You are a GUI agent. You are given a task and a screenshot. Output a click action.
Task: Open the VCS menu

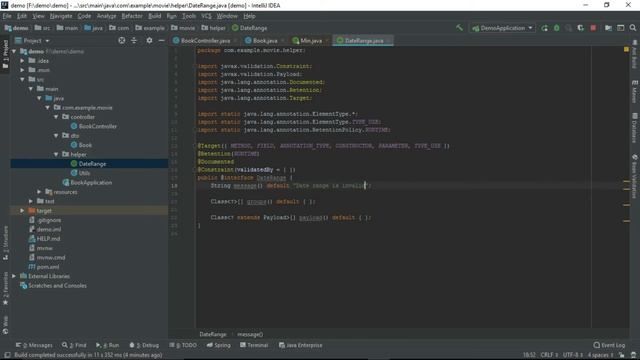coord(206,16)
